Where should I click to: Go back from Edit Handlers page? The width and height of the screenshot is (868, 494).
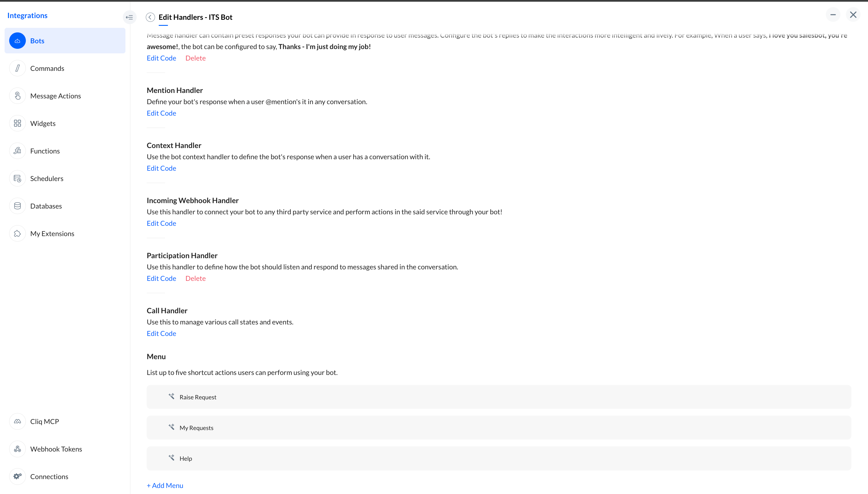point(150,17)
